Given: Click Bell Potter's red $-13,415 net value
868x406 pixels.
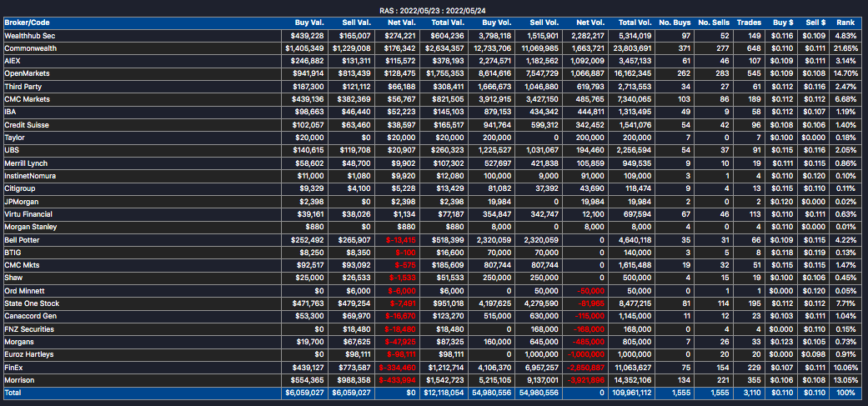Looking at the screenshot, I should pyautogui.click(x=400, y=239).
